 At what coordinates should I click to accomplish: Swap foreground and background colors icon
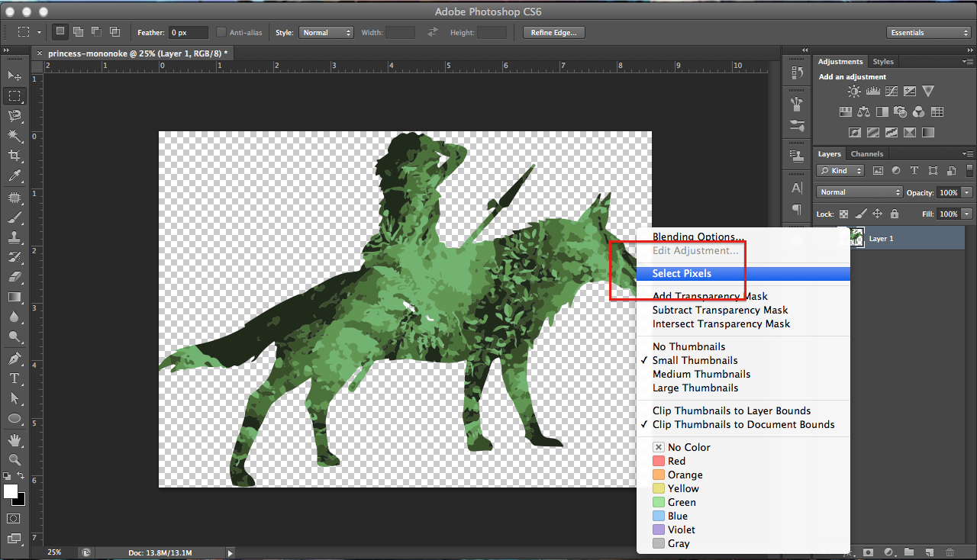tap(21, 477)
